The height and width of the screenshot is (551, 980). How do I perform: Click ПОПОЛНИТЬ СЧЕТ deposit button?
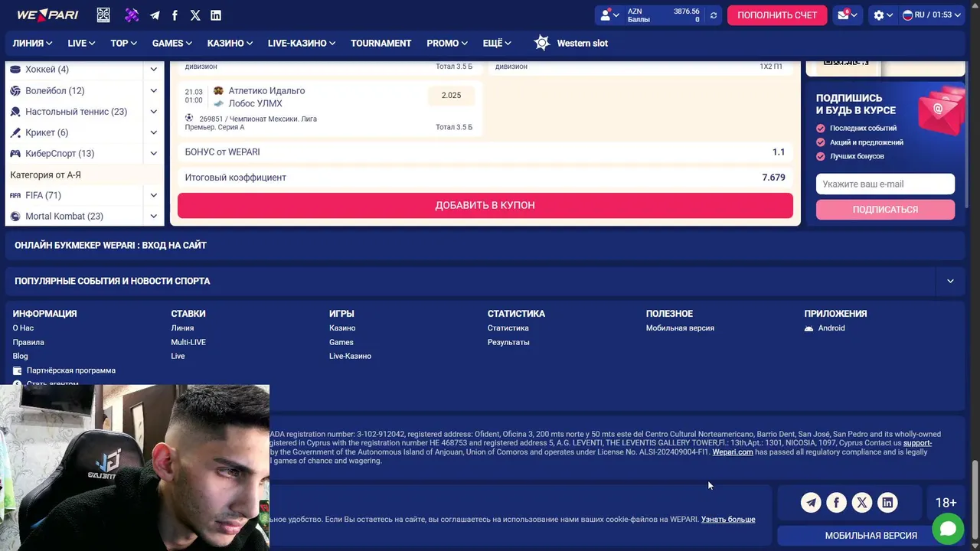(777, 15)
